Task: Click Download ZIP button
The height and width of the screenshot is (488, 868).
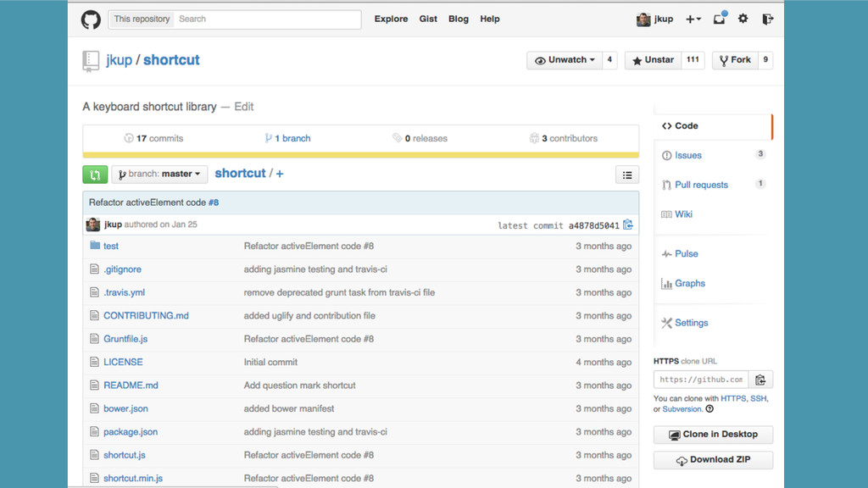Action: [x=713, y=460]
